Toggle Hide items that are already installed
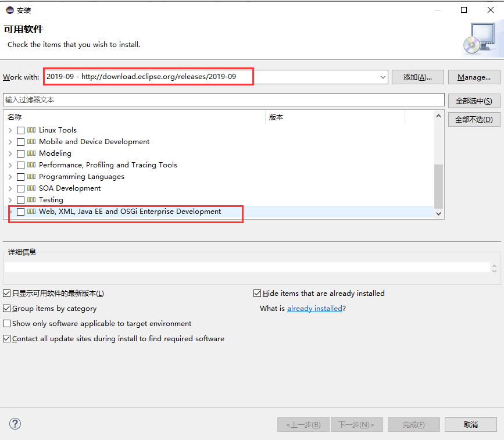The image size is (504, 440). click(x=257, y=293)
